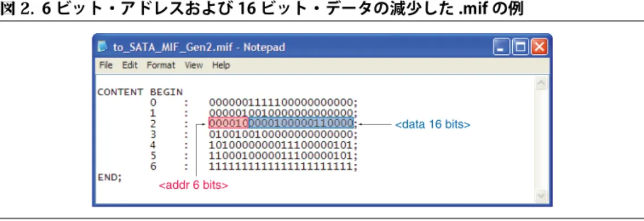Image resolution: width=644 pixels, height=221 pixels.
Task: Click data line 0000010010000000000000;
Action: pos(283,113)
